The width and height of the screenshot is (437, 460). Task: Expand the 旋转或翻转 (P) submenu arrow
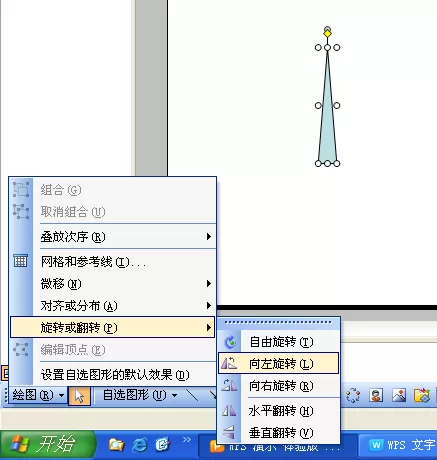click(x=209, y=328)
